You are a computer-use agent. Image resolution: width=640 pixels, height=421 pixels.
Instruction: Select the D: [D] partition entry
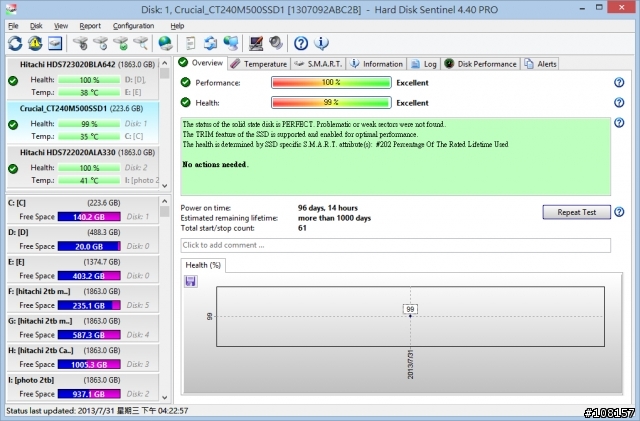pyautogui.click(x=83, y=240)
